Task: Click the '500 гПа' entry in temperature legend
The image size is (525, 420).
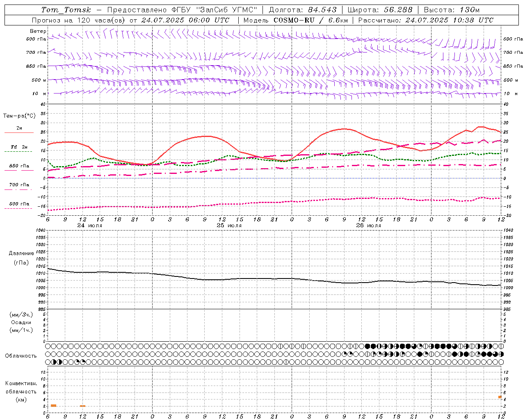Action: [x=19, y=204]
